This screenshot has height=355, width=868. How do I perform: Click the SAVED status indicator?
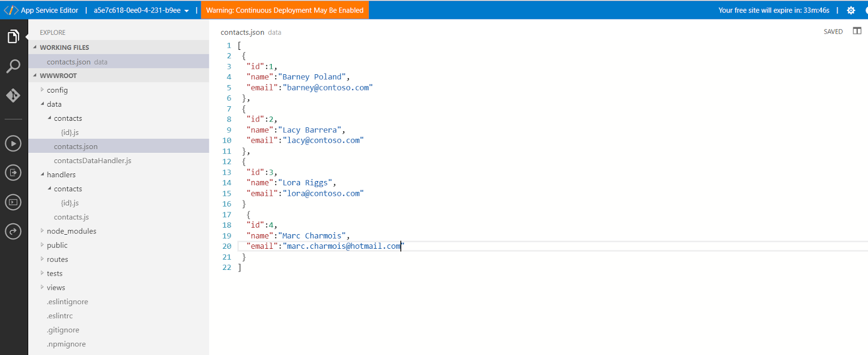pos(833,31)
